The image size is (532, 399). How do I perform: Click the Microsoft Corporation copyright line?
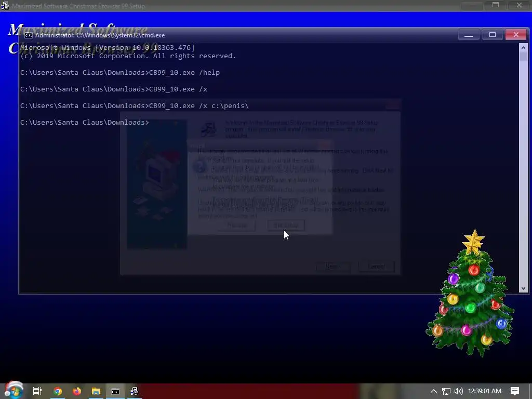click(128, 56)
